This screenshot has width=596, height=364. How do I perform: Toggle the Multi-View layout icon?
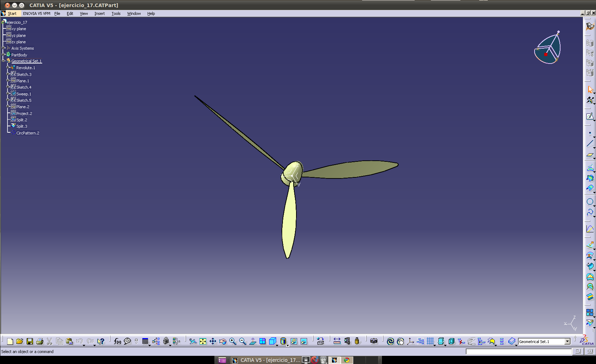(x=262, y=341)
